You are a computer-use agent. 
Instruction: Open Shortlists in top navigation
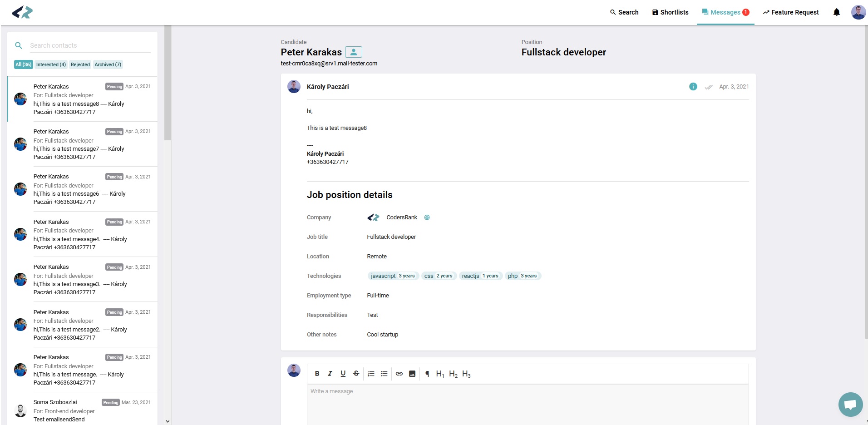pyautogui.click(x=670, y=12)
